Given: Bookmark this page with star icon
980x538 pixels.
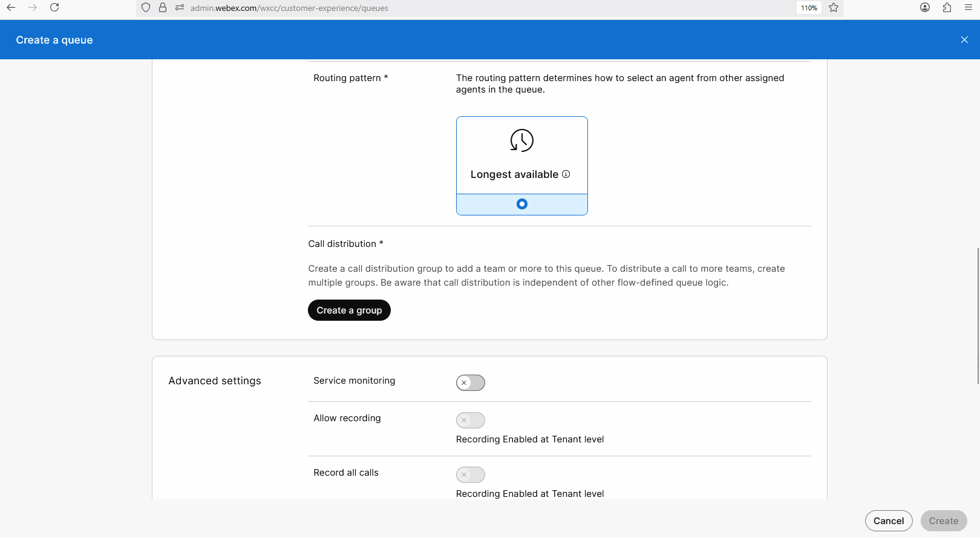Looking at the screenshot, I should coord(834,8).
